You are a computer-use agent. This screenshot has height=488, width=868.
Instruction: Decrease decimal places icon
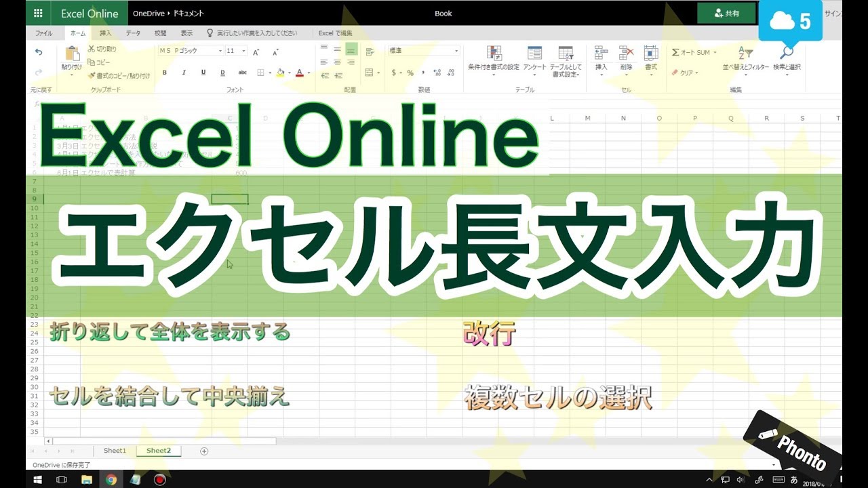tap(451, 73)
